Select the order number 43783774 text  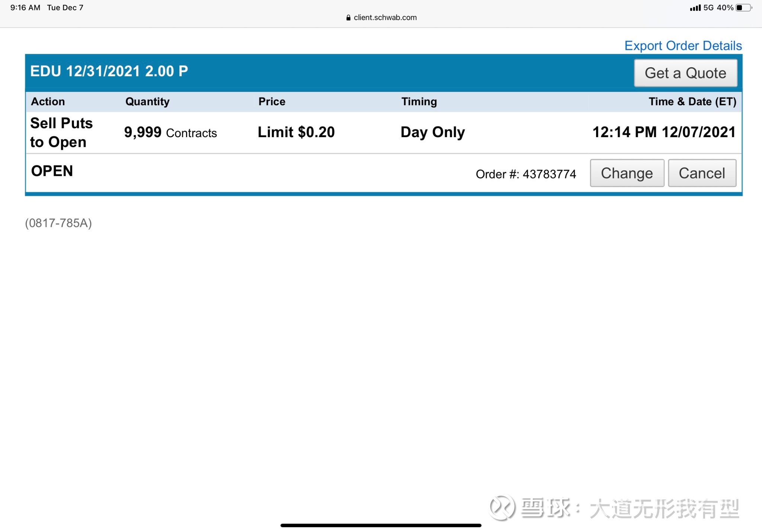549,174
